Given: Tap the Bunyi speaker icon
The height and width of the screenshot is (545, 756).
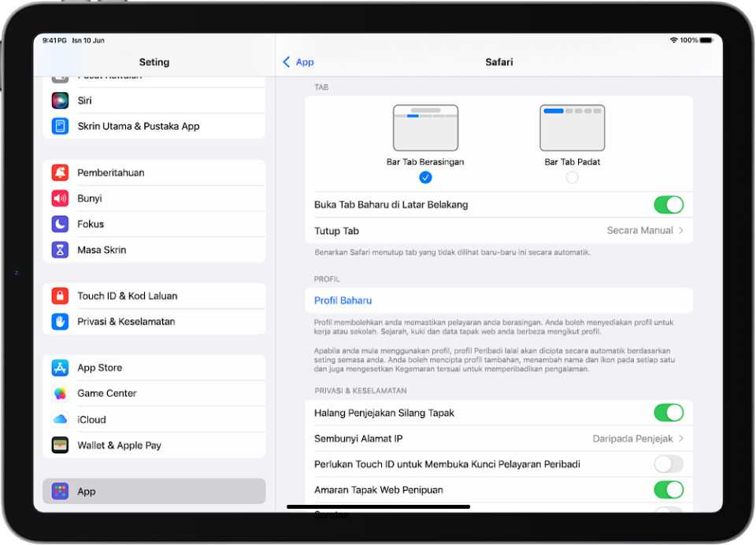Looking at the screenshot, I should tap(60, 198).
